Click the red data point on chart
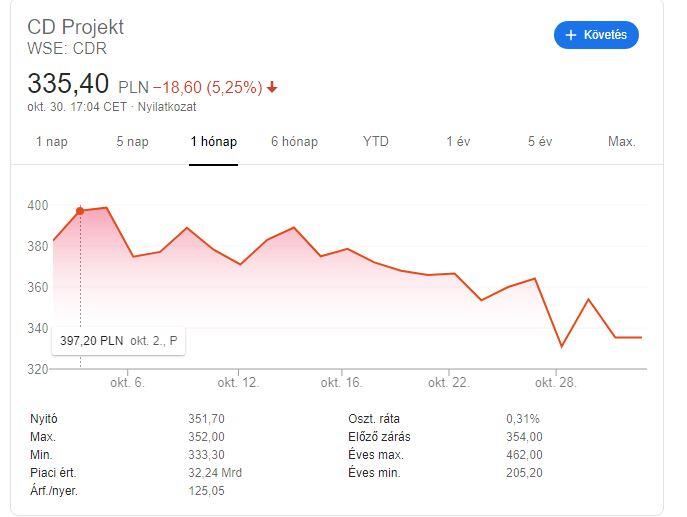 tap(80, 211)
